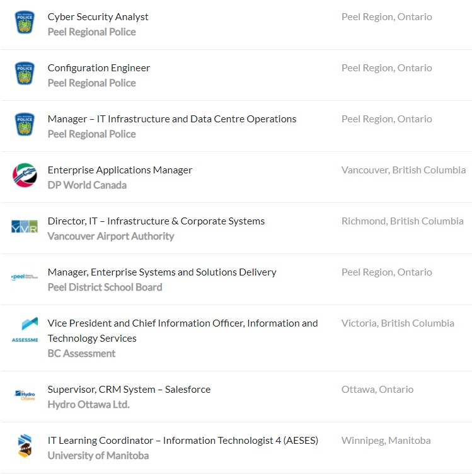The width and height of the screenshot is (472, 476).
Task: Select the Director, IT – Infrastructure & Corporate Systems job
Action: (x=156, y=221)
